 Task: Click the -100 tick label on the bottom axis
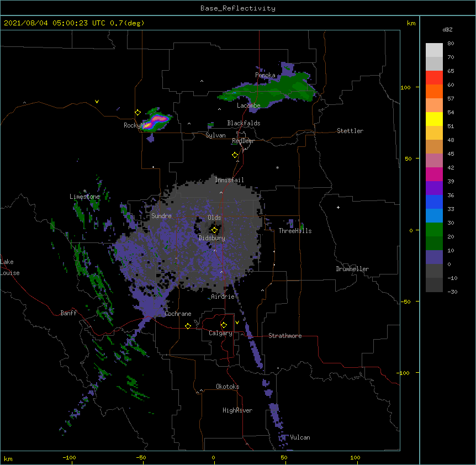(69, 457)
